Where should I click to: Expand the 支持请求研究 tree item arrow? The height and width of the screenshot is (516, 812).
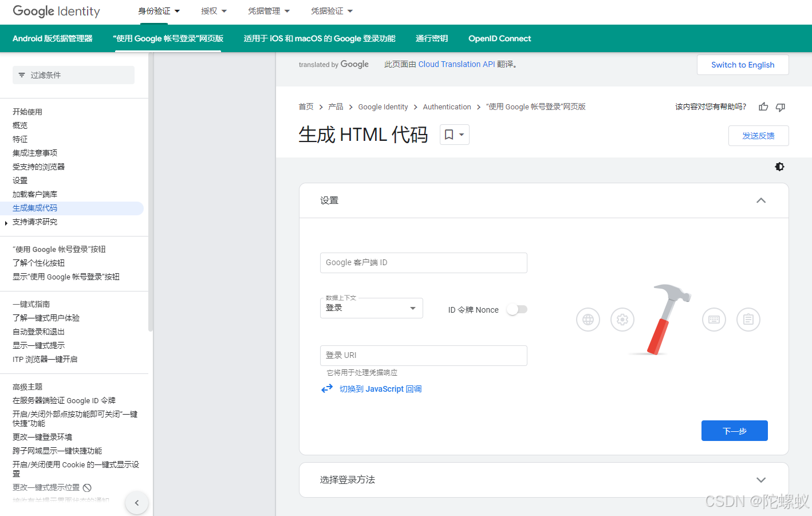tap(6, 223)
